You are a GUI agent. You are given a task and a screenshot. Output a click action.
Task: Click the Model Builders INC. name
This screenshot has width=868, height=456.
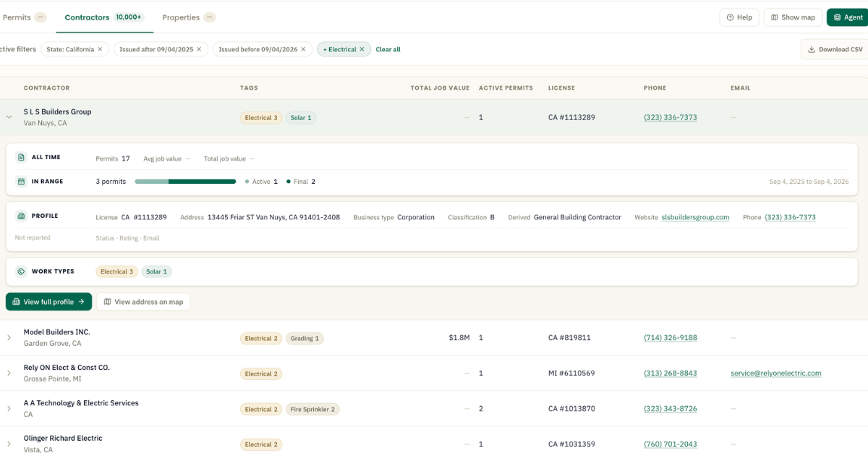click(57, 332)
